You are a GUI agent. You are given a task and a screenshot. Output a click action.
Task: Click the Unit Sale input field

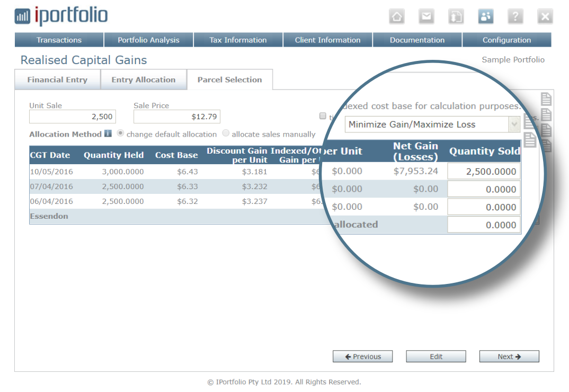pos(72,117)
